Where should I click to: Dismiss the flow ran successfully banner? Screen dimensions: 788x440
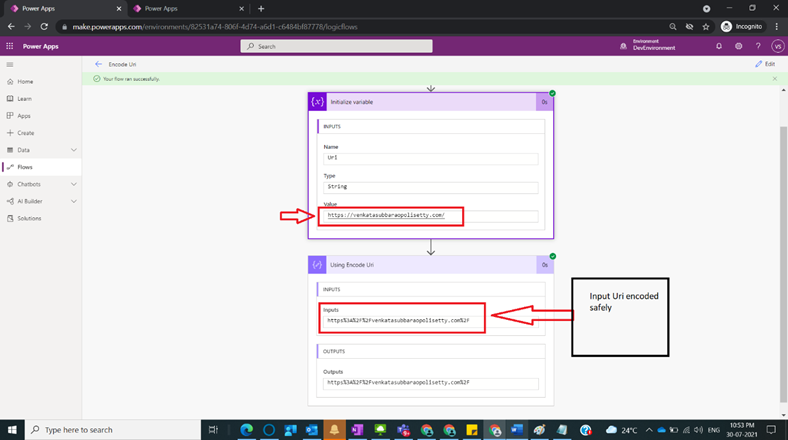click(x=774, y=79)
